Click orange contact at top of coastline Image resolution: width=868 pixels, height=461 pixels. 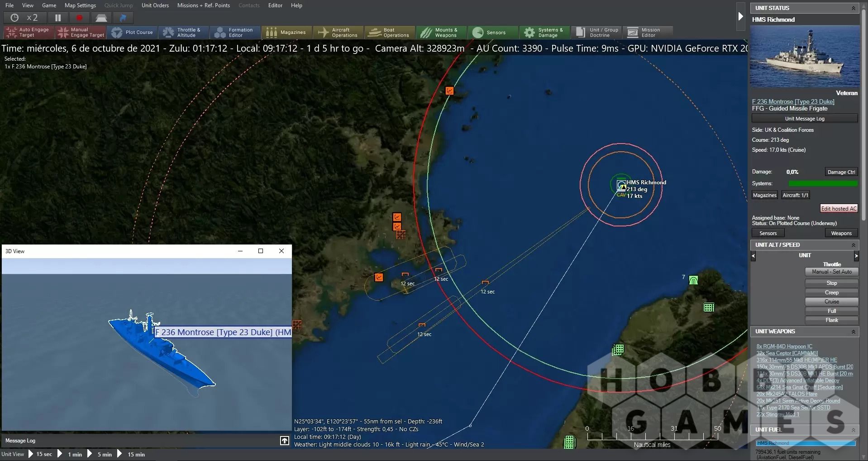[449, 91]
